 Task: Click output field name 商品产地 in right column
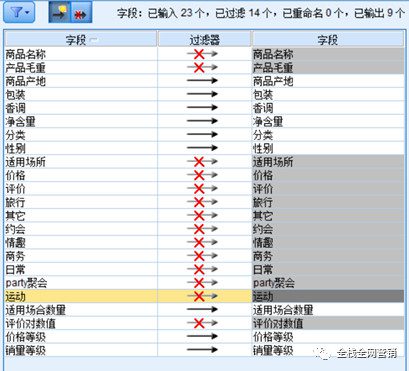(x=273, y=81)
